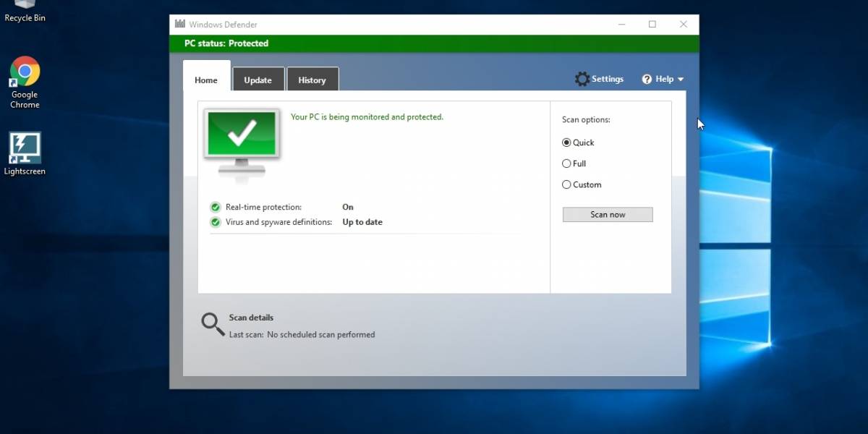868x434 pixels.
Task: Close the Windows Defender window
Action: point(684,24)
